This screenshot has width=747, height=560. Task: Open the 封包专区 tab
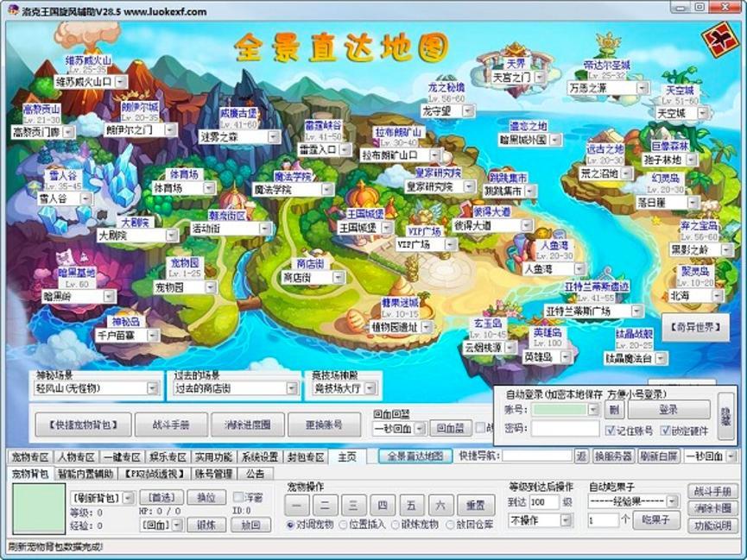pyautogui.click(x=306, y=457)
